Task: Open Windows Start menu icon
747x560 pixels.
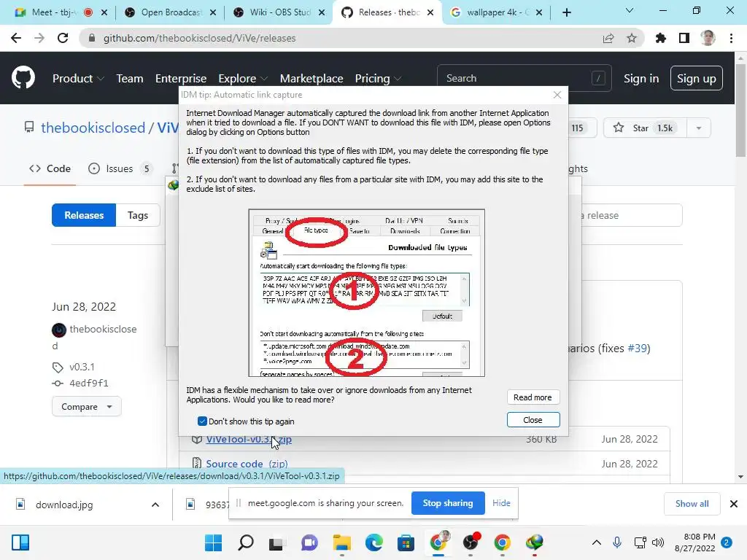Action: click(x=213, y=542)
